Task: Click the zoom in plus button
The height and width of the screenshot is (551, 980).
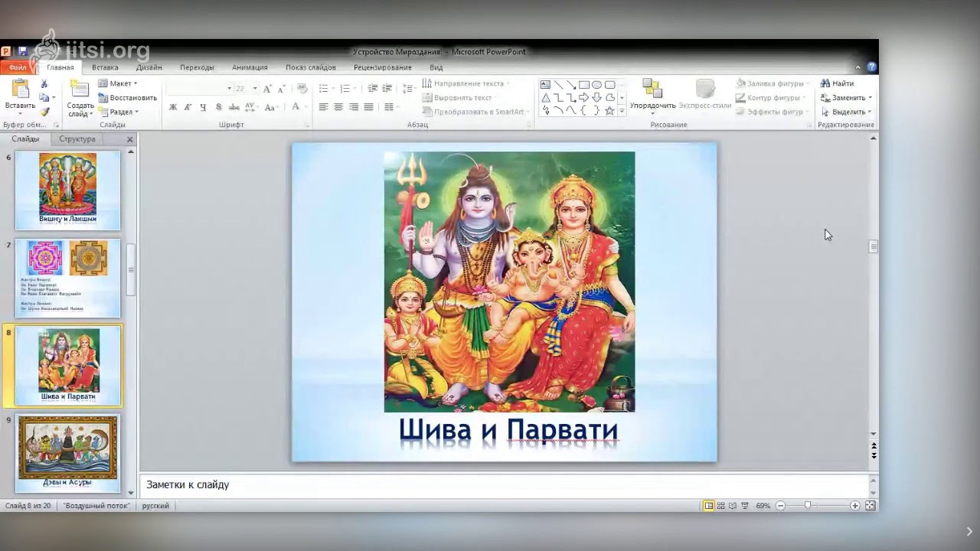Action: coord(855,506)
